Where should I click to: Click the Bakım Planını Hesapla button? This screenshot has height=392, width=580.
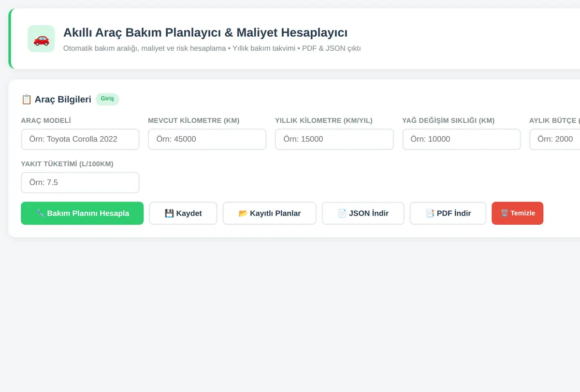tap(82, 213)
